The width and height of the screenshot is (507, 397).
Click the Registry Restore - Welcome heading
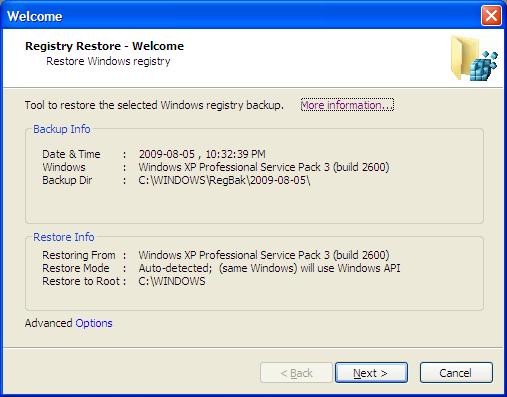click(x=104, y=46)
